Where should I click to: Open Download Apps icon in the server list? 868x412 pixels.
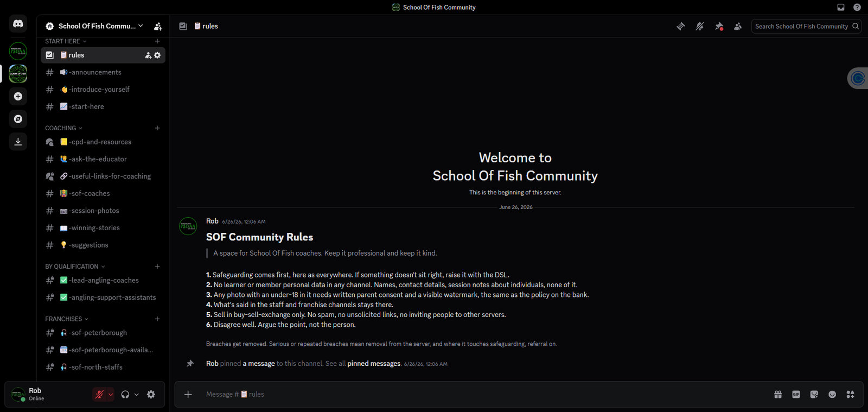pos(18,142)
